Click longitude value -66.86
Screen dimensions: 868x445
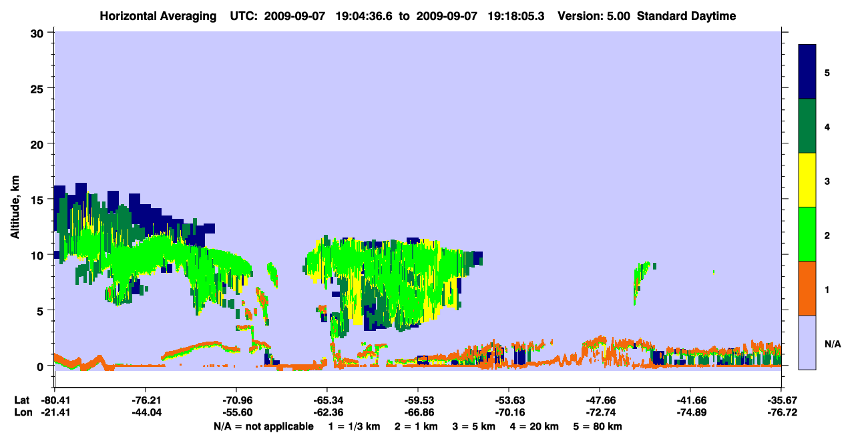pos(417,412)
